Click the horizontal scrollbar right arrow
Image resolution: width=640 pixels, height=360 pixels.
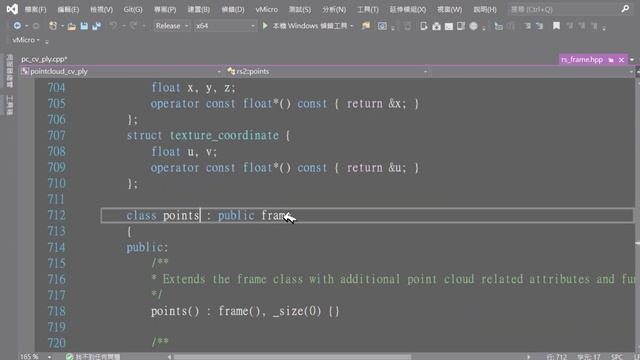pyautogui.click(x=529, y=357)
